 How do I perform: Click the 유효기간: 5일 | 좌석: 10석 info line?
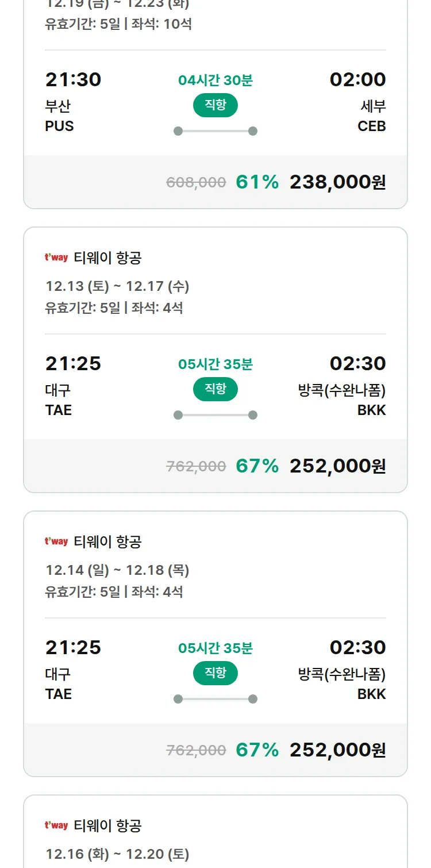[x=118, y=24]
